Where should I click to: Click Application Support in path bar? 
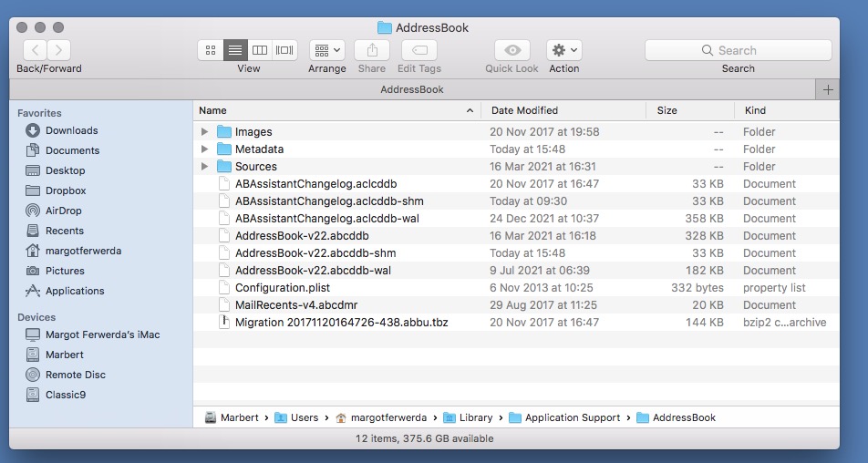(x=564, y=417)
